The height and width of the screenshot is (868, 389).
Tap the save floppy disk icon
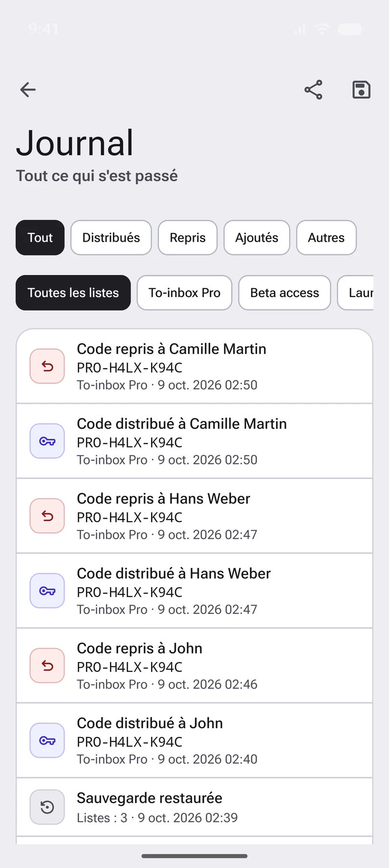click(362, 90)
